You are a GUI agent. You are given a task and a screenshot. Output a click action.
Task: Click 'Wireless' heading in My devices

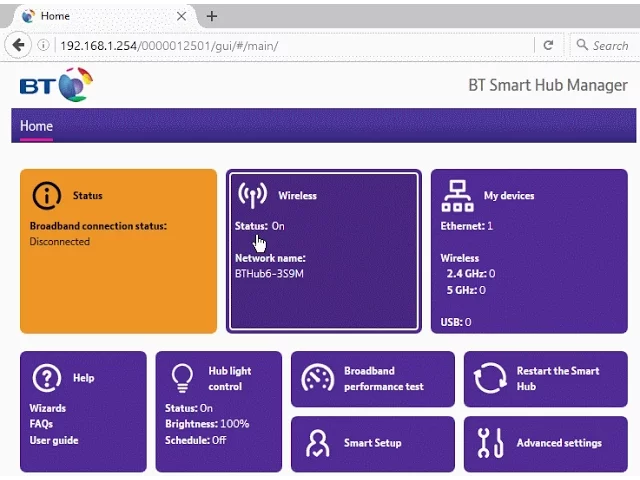pyautogui.click(x=460, y=258)
